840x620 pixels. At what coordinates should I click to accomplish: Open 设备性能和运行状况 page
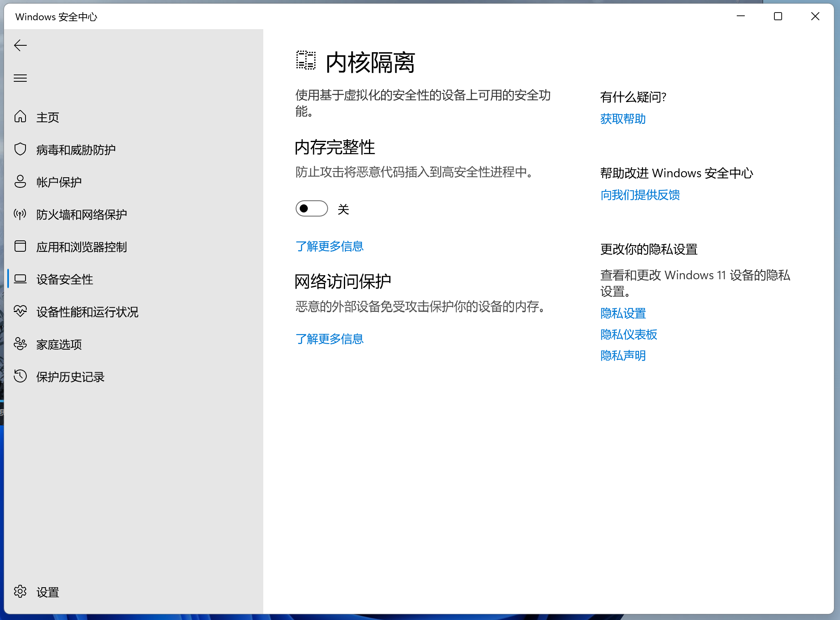pyautogui.click(x=134, y=311)
